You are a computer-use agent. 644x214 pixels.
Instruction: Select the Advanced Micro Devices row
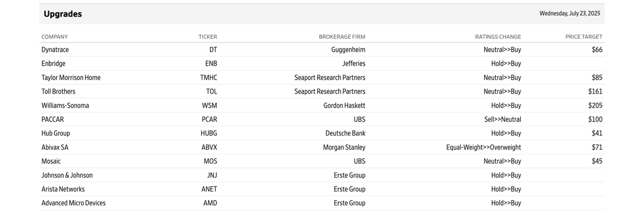[322, 203]
